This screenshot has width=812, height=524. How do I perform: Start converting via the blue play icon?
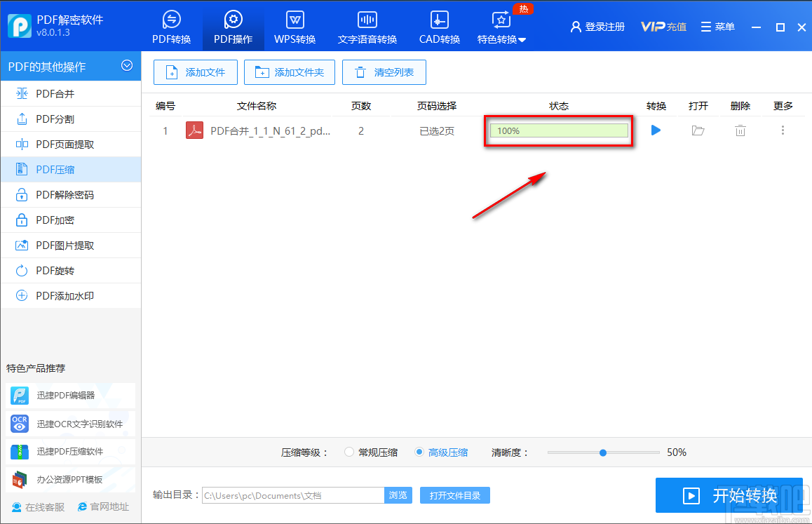(656, 130)
